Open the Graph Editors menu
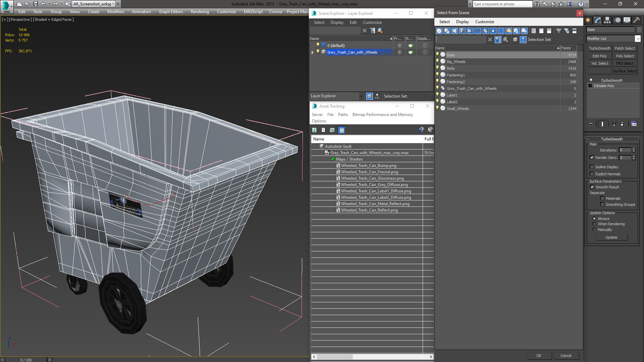The width and height of the screenshot is (644, 362). pos(171,12)
